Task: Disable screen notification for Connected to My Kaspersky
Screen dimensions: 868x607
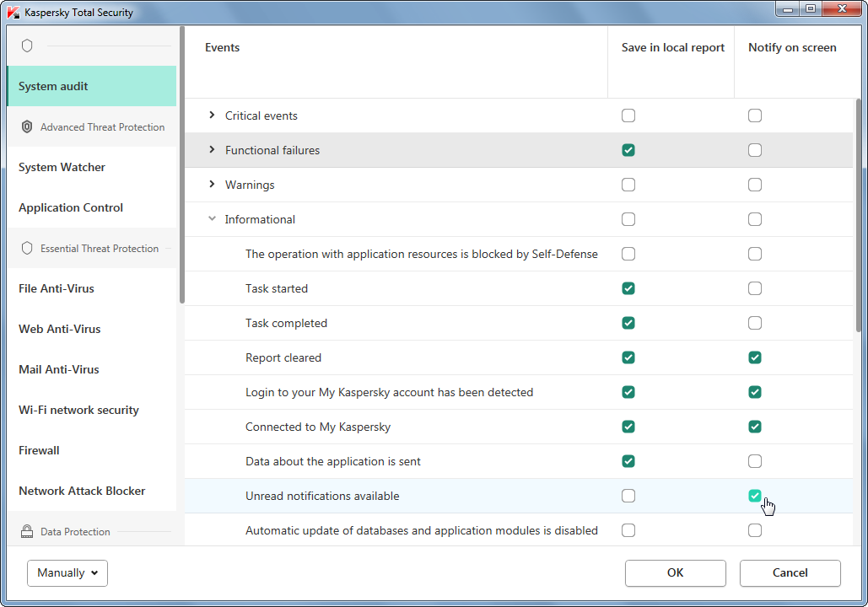Action: coord(754,427)
